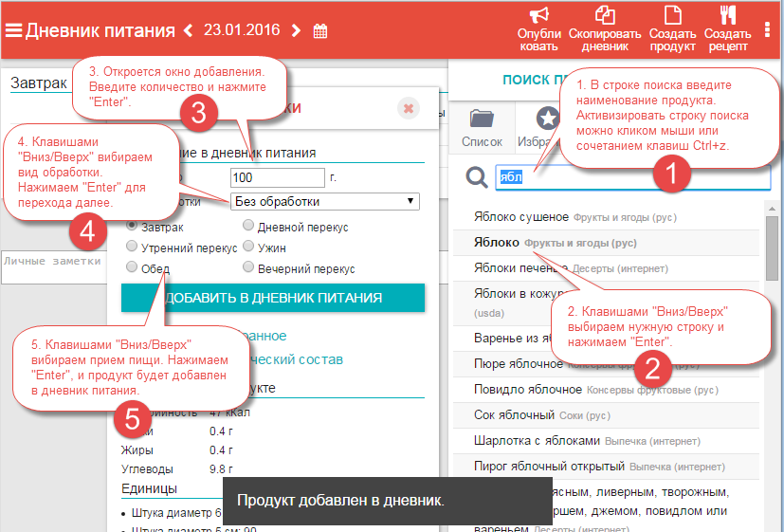Select the Завтрак radio button

tap(133, 227)
